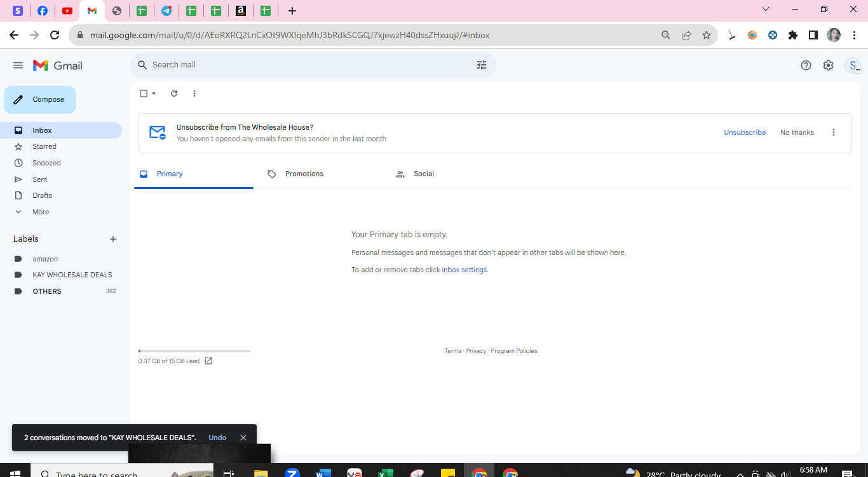Open the Gmail main menu hamburger icon
Image resolution: width=868 pixels, height=477 pixels.
coord(18,66)
